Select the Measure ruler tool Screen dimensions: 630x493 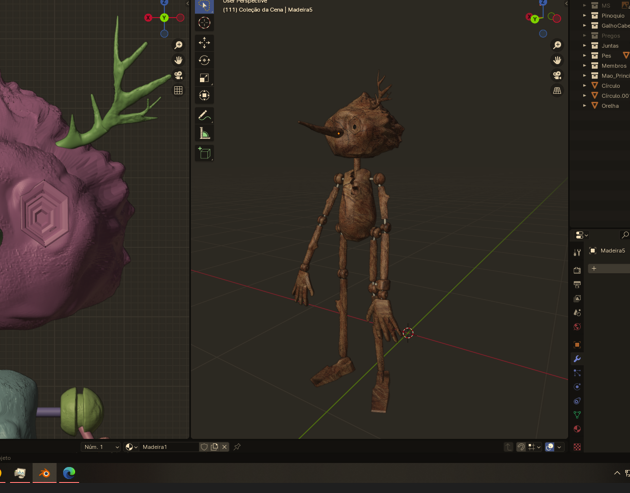tap(204, 133)
